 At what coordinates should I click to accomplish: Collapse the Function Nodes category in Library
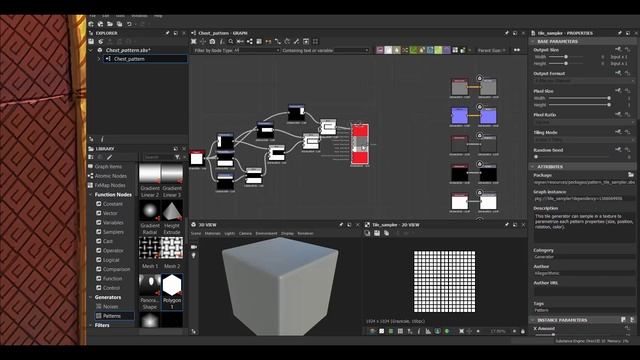91,195
